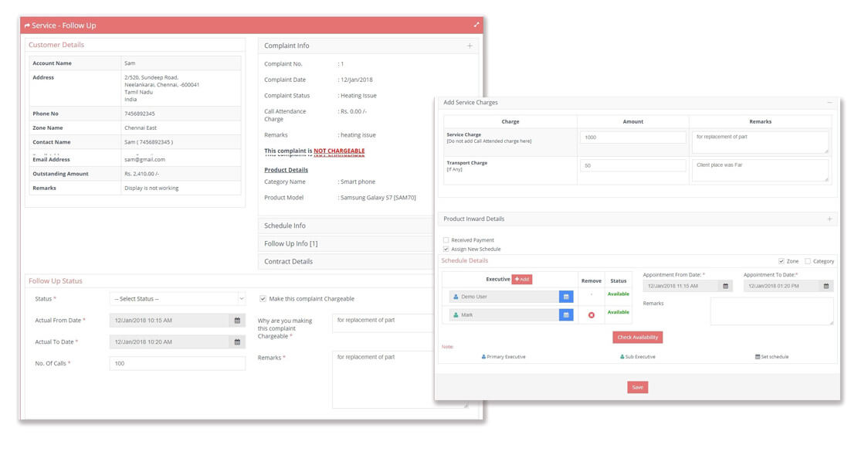The image size is (868, 462).
Task: Click the Sub Executive green person icon
Action: (x=621, y=356)
